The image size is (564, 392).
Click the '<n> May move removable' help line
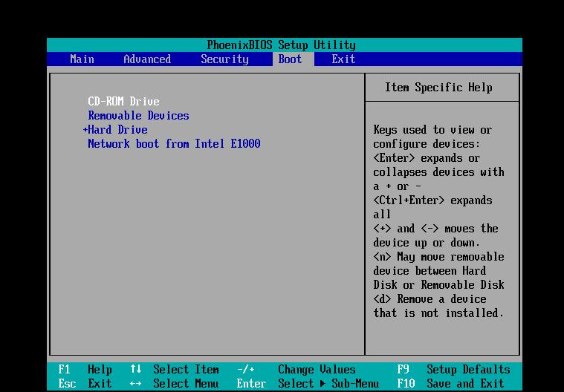point(438,257)
